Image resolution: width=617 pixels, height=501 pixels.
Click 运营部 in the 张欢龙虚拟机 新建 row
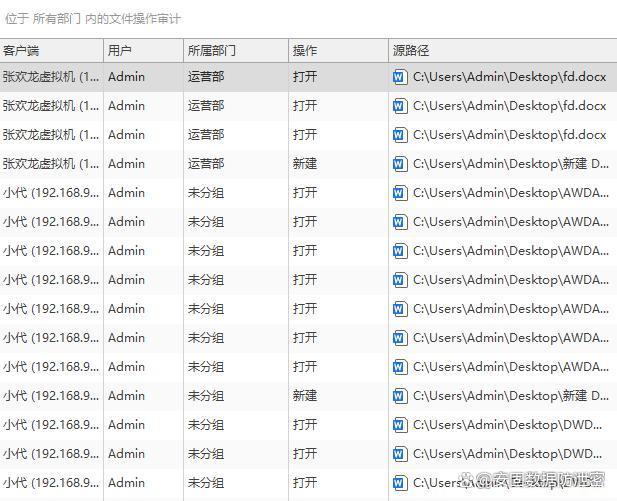(x=206, y=164)
